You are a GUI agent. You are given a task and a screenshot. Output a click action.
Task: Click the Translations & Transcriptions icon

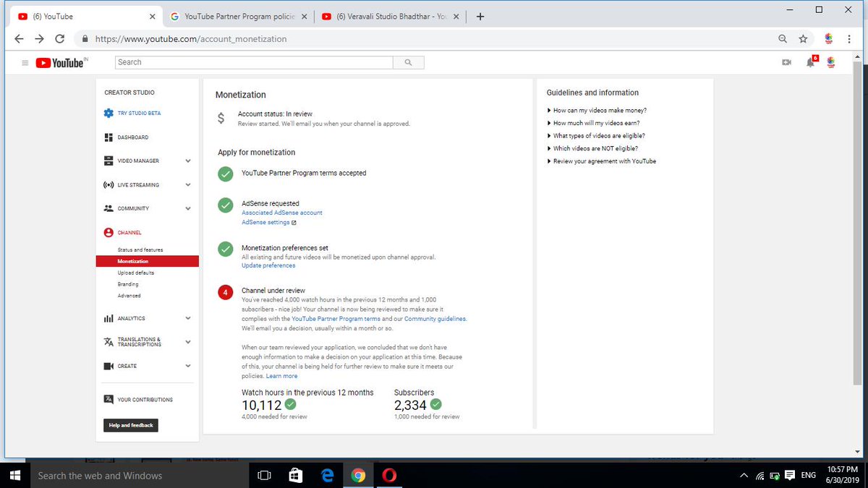tap(109, 341)
